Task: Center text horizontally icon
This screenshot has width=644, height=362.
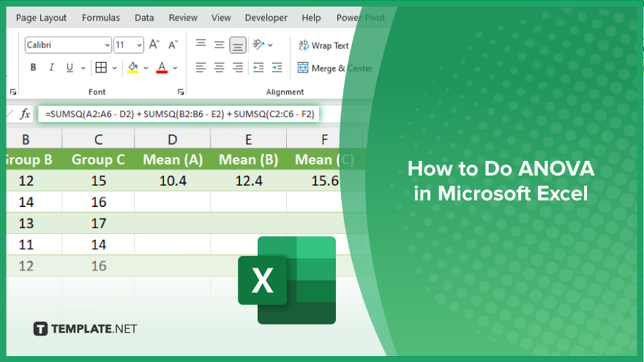Action: (x=220, y=67)
